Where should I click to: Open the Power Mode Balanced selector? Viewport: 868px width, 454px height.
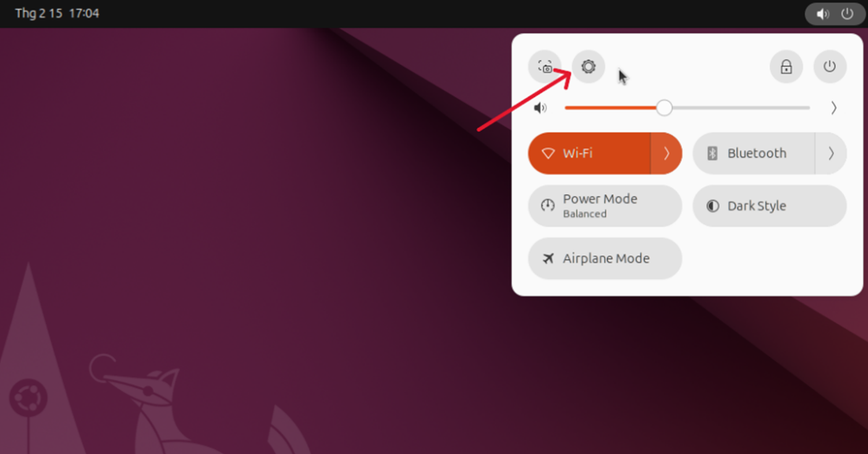click(605, 206)
